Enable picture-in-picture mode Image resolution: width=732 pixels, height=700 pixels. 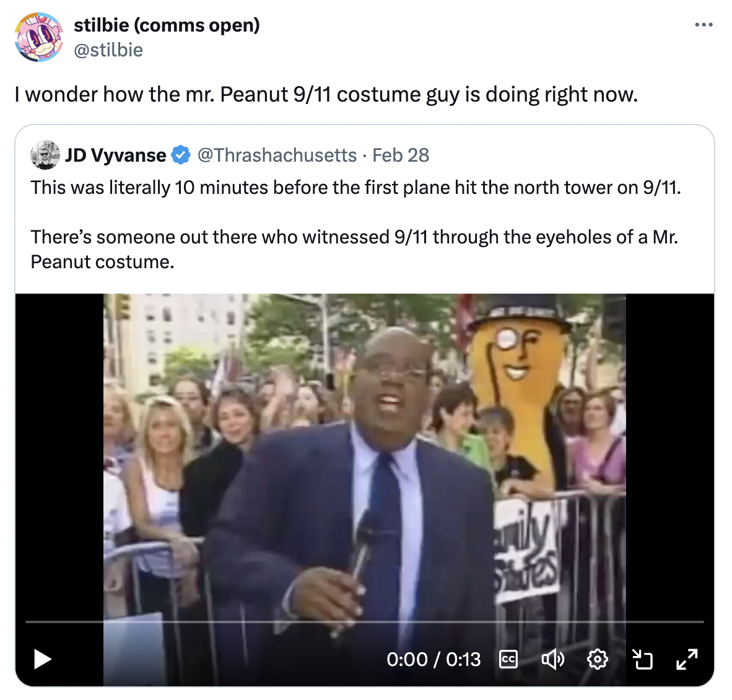tap(642, 659)
